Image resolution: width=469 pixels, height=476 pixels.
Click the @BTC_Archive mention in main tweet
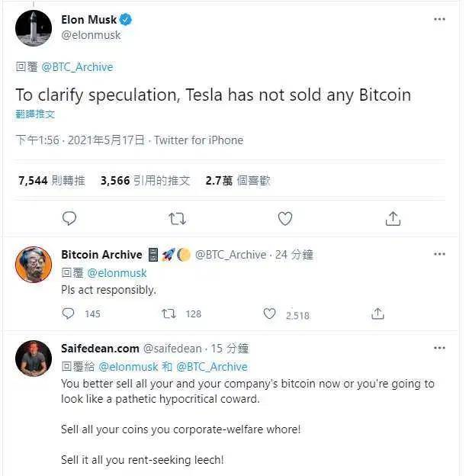[77, 67]
